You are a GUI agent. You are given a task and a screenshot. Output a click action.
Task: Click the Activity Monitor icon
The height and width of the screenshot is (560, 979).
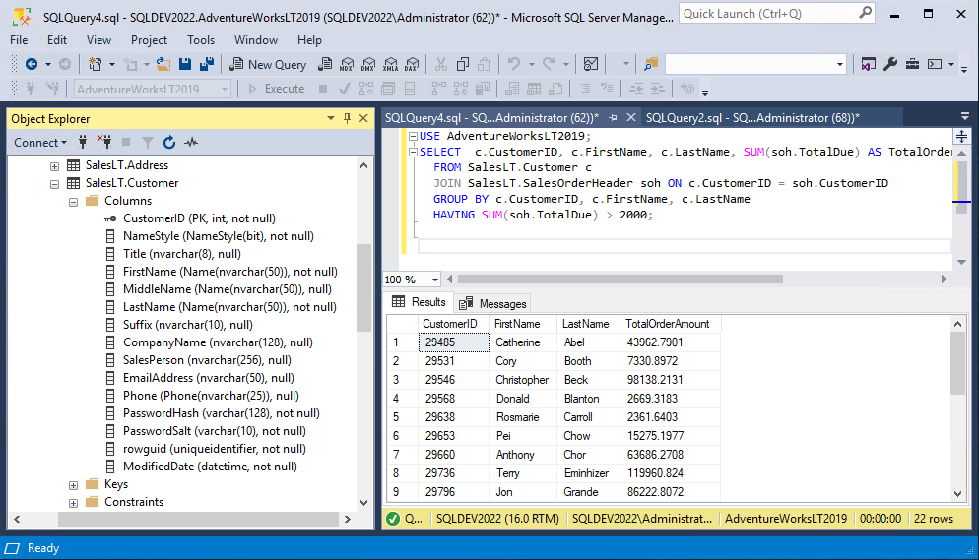click(x=591, y=64)
